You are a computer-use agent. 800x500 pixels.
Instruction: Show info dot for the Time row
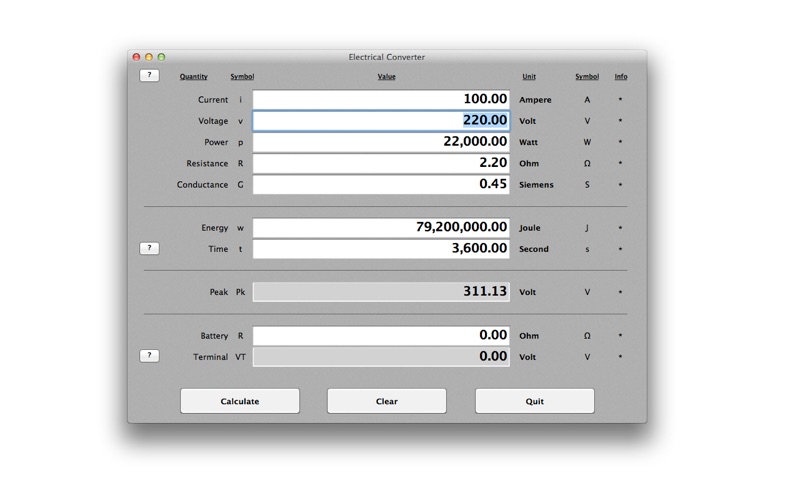[620, 249]
